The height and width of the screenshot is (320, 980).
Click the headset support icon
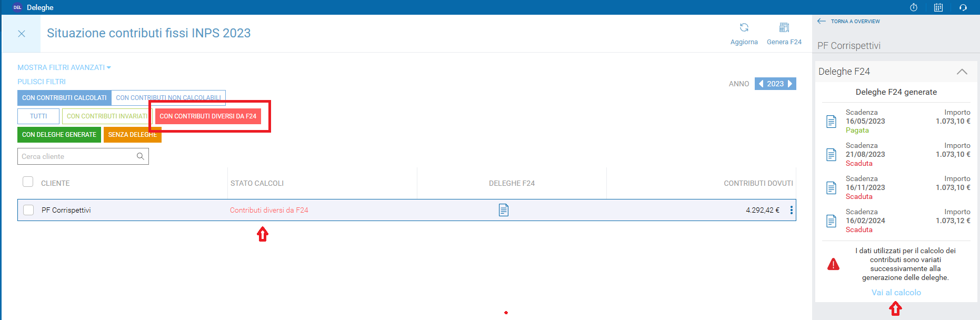pyautogui.click(x=963, y=7)
